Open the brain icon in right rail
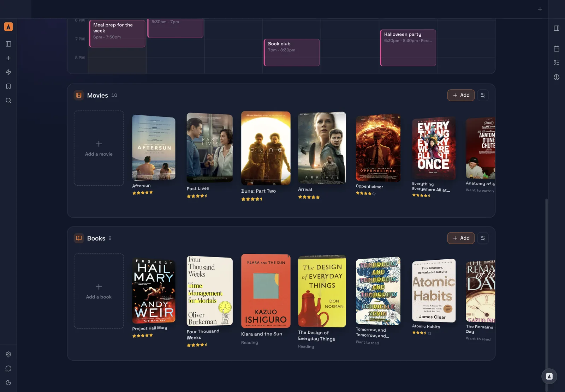 (557, 77)
